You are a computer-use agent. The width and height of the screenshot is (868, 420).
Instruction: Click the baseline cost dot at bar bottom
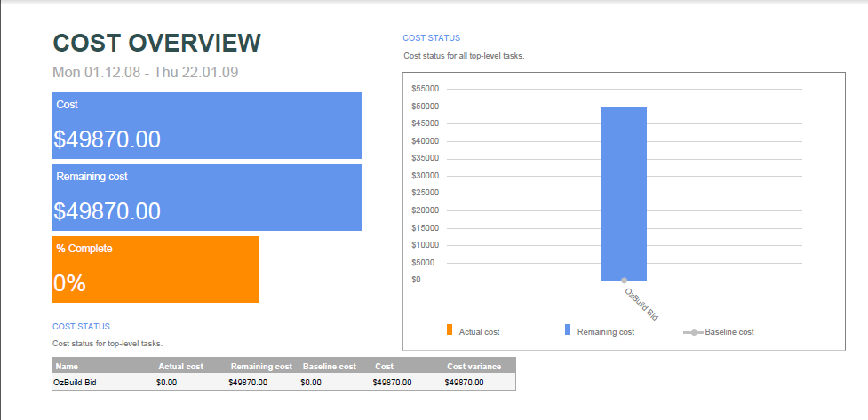(625, 281)
